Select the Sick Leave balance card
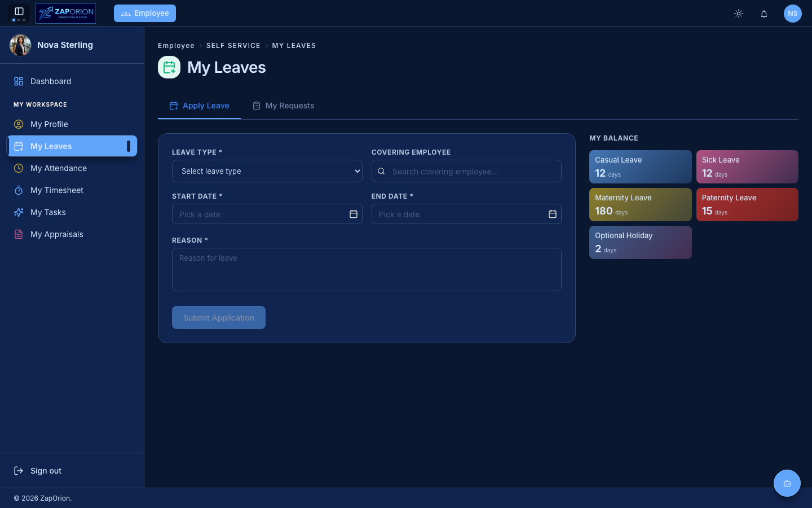The width and height of the screenshot is (812, 508). [x=747, y=167]
